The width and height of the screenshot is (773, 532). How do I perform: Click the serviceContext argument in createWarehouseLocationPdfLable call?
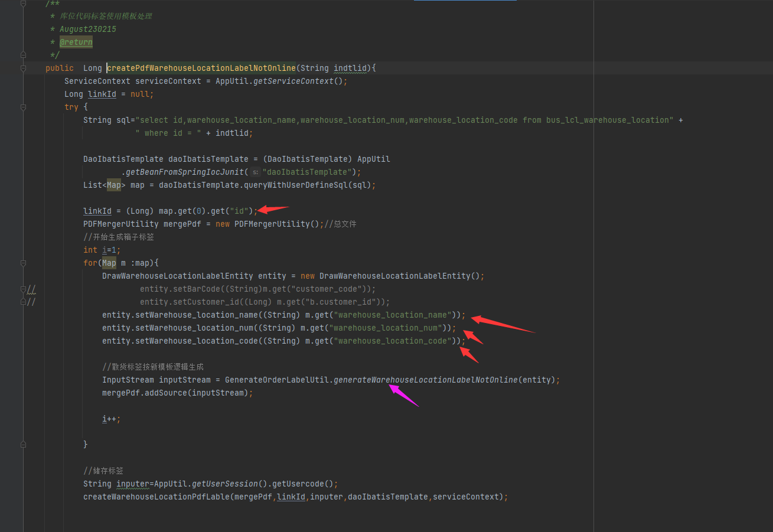pos(466,497)
